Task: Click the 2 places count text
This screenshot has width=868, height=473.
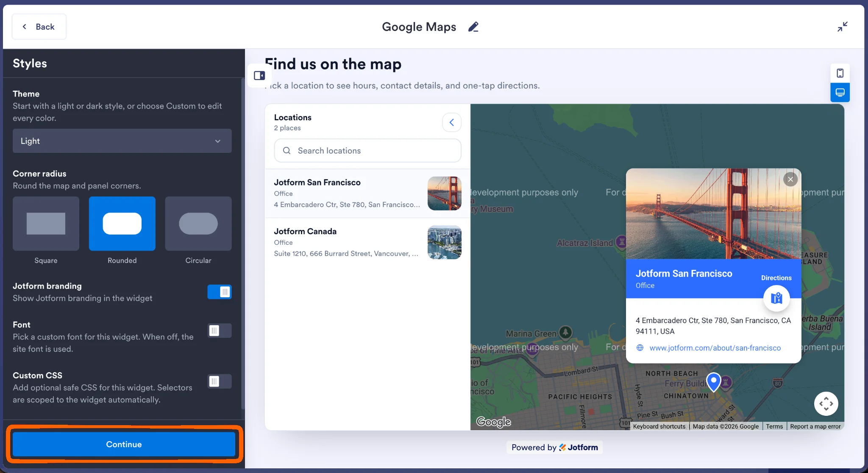Action: pos(287,128)
